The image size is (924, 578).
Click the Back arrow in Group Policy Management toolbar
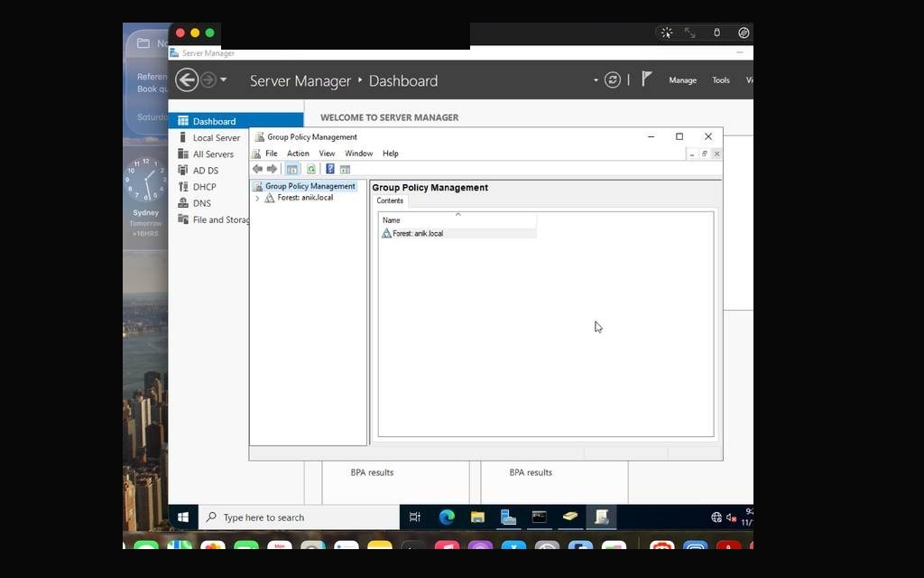[x=257, y=169]
